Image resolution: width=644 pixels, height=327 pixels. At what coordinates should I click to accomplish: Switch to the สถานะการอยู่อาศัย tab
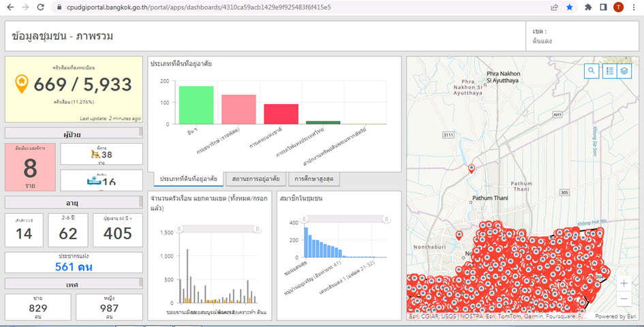256,179
